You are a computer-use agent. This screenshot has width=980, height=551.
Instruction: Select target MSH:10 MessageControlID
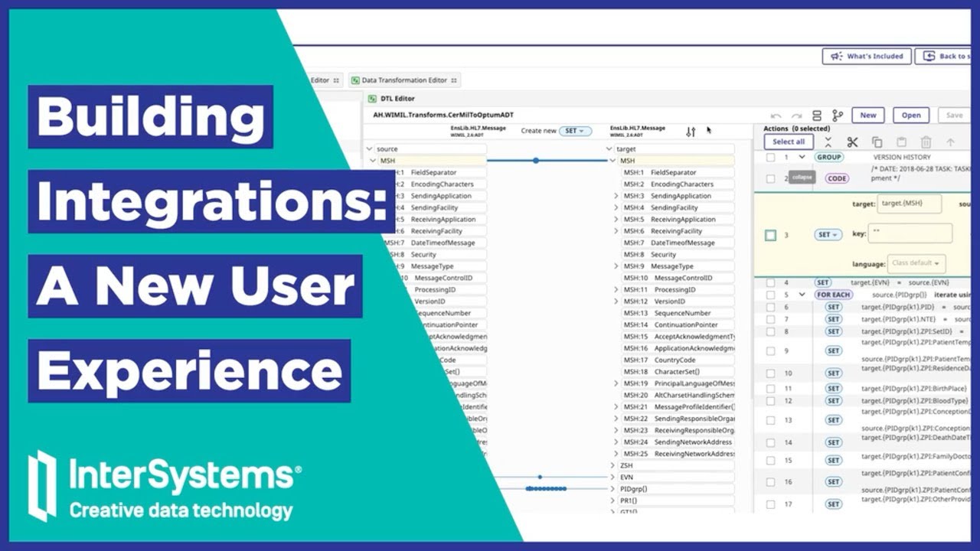click(677, 278)
